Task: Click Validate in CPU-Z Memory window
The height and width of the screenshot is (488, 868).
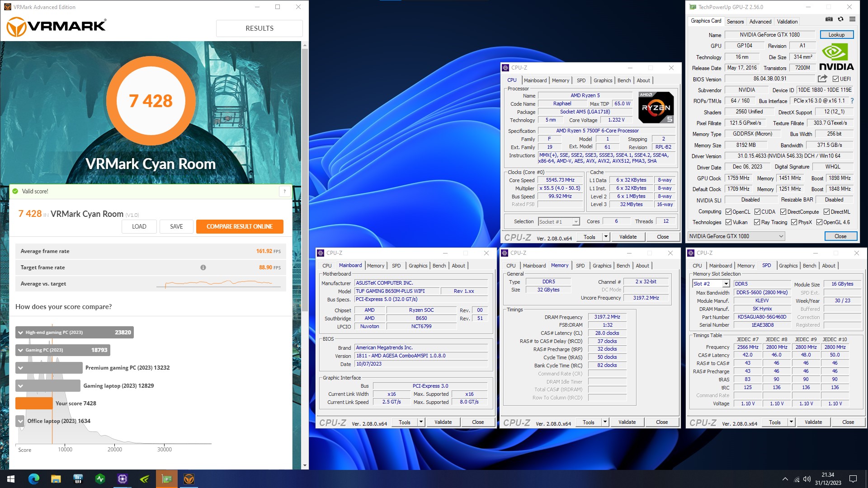Action: pyautogui.click(x=627, y=422)
